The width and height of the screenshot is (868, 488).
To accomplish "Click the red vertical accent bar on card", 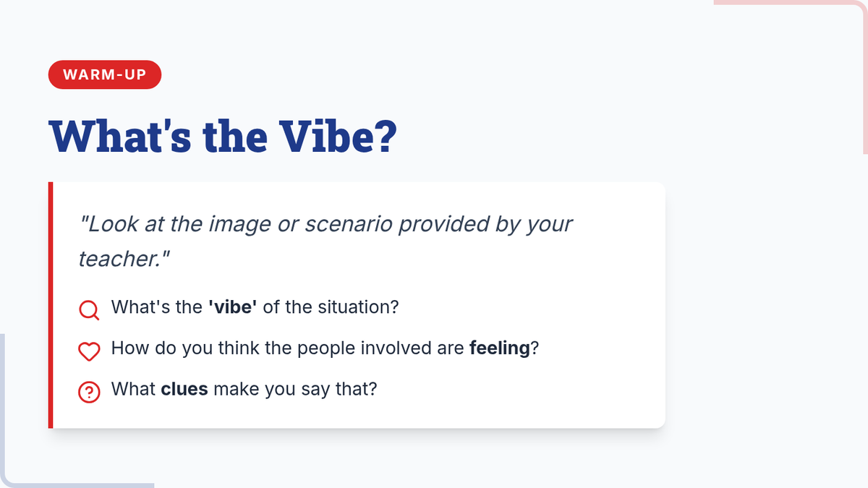I will coord(51,305).
